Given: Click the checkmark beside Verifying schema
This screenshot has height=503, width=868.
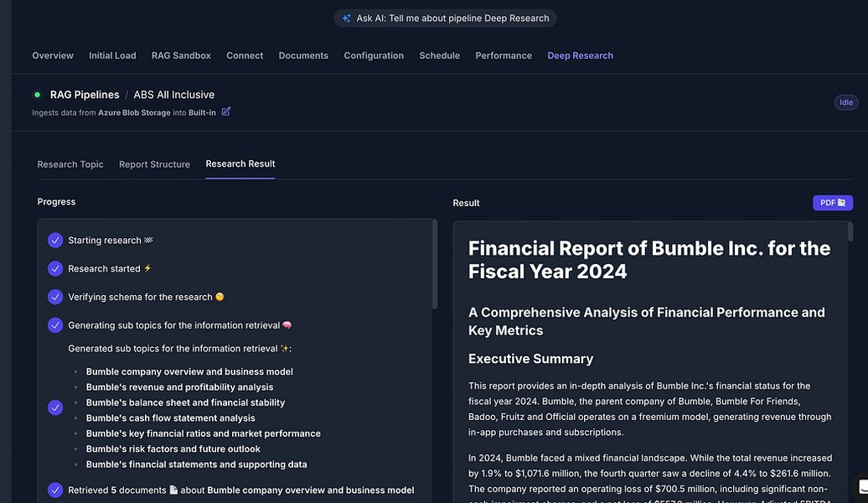Looking at the screenshot, I should click(55, 297).
